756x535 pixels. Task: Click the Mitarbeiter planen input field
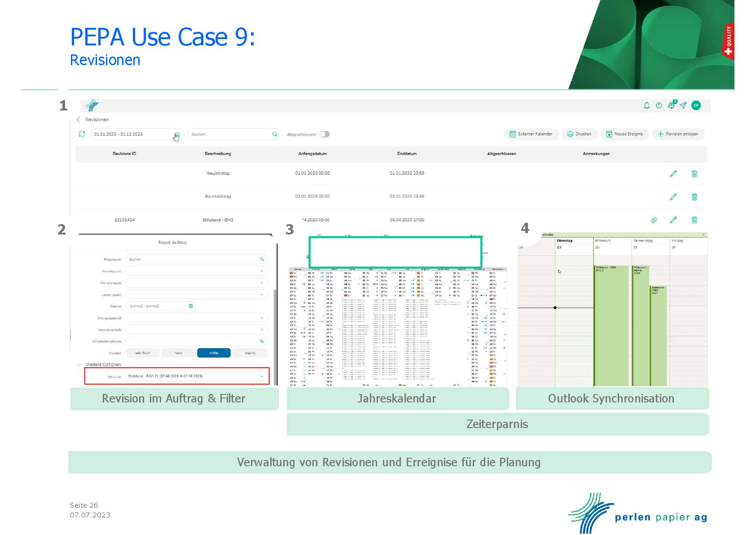[197, 341]
